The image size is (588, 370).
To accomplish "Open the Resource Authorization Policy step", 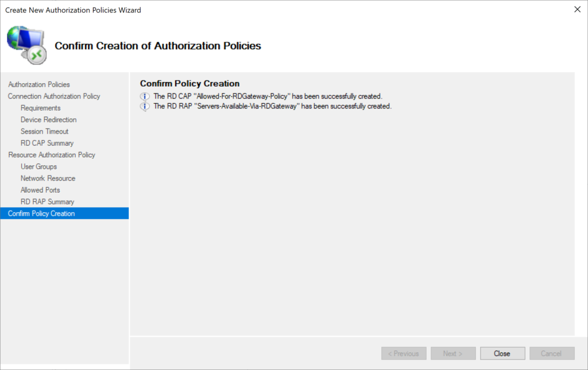I will click(51, 155).
